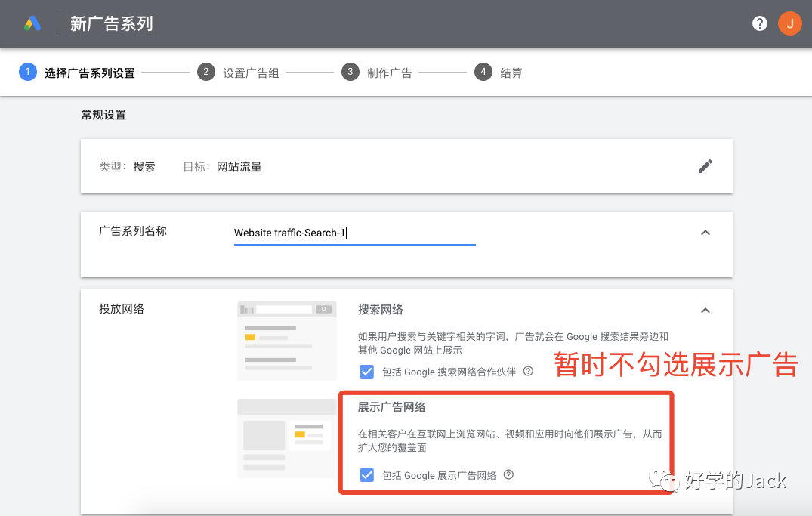Open the account avatar menu

(x=790, y=23)
